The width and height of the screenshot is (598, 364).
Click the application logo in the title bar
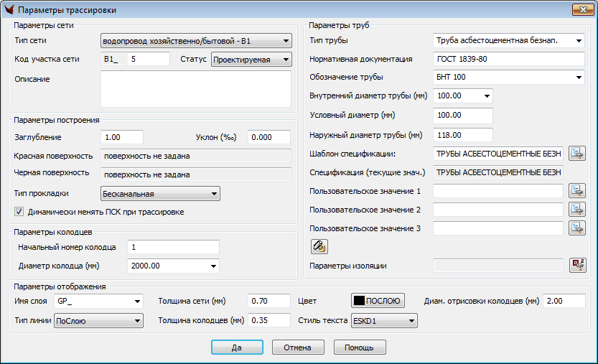tap(9, 10)
